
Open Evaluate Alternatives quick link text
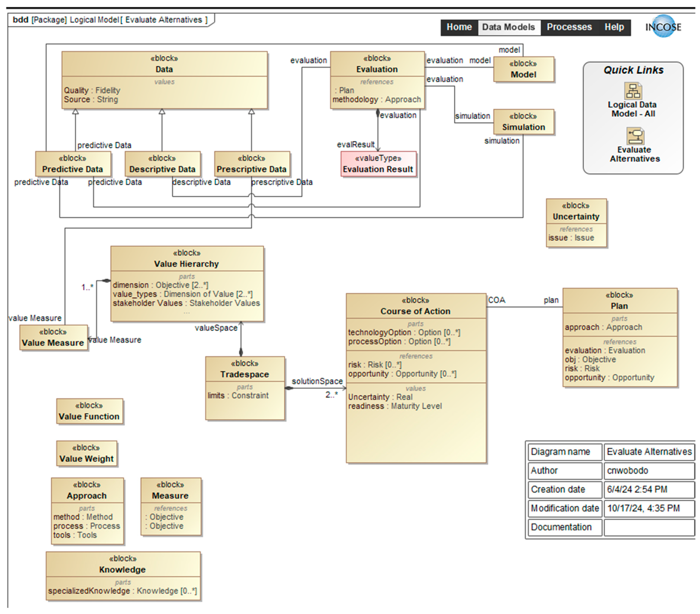coord(635,154)
